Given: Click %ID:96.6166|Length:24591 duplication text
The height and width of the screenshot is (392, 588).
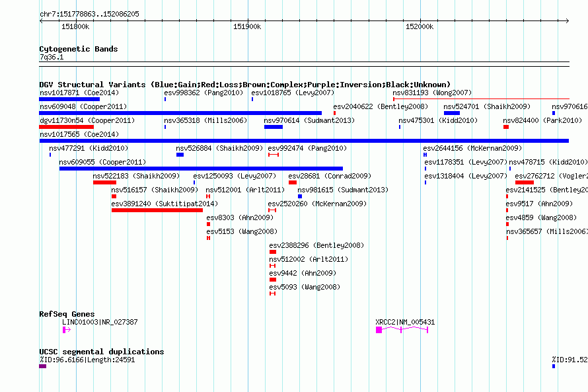Looking at the screenshot, I should (x=87, y=360).
